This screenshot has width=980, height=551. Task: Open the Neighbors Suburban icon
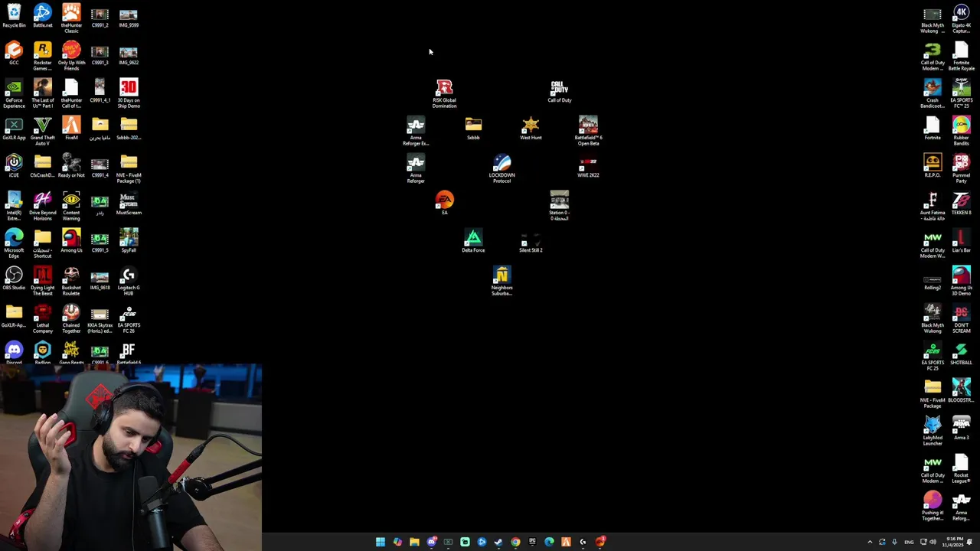click(x=501, y=281)
